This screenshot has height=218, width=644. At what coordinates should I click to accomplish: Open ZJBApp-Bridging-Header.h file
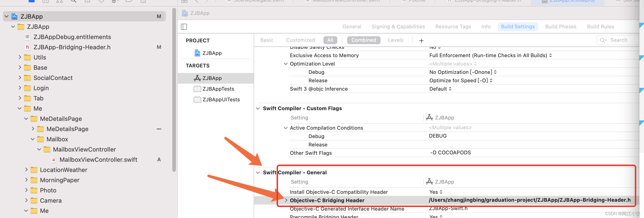coord(72,47)
